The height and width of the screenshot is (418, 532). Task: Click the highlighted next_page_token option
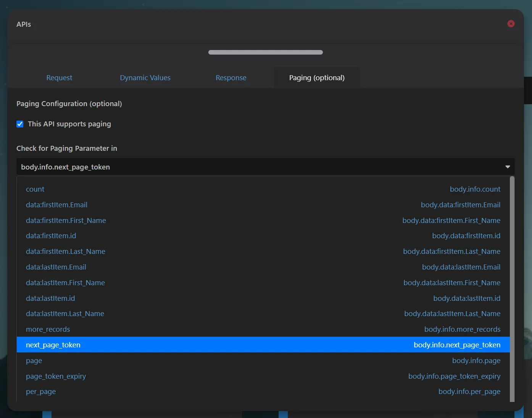tap(263, 345)
